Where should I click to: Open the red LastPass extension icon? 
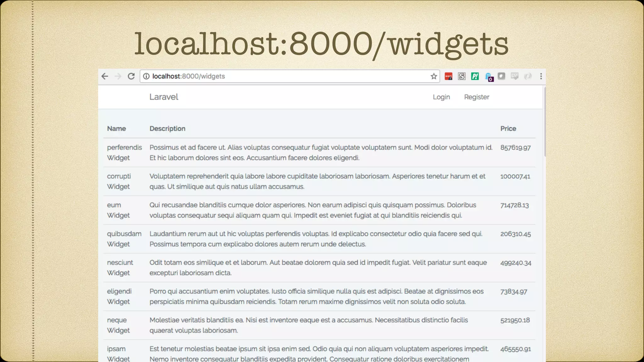(x=448, y=76)
